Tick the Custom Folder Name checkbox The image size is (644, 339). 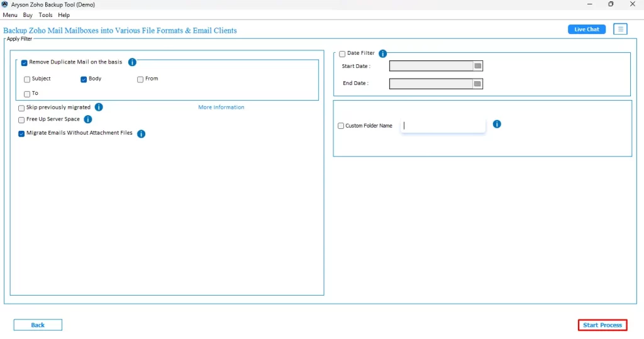341,126
